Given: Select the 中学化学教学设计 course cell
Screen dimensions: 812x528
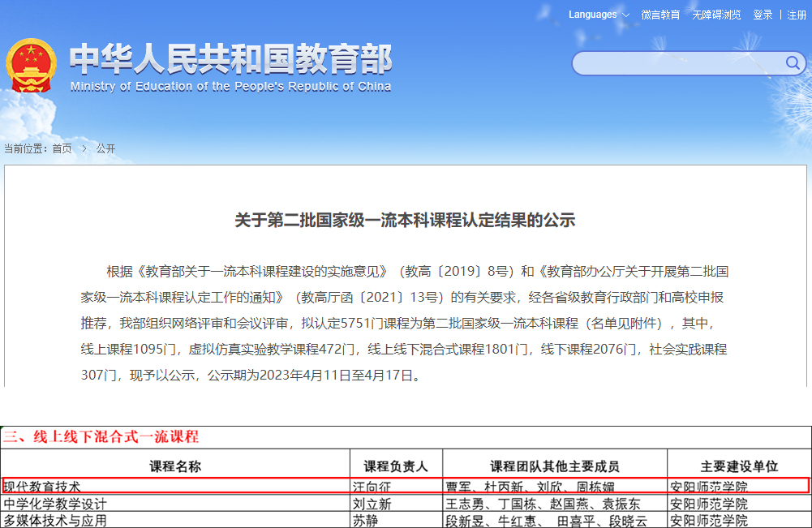Looking at the screenshot, I should 175,503.
